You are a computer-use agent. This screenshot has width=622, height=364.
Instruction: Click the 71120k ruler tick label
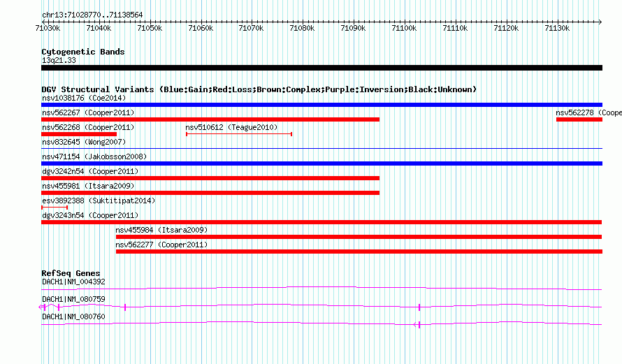pos(506,29)
